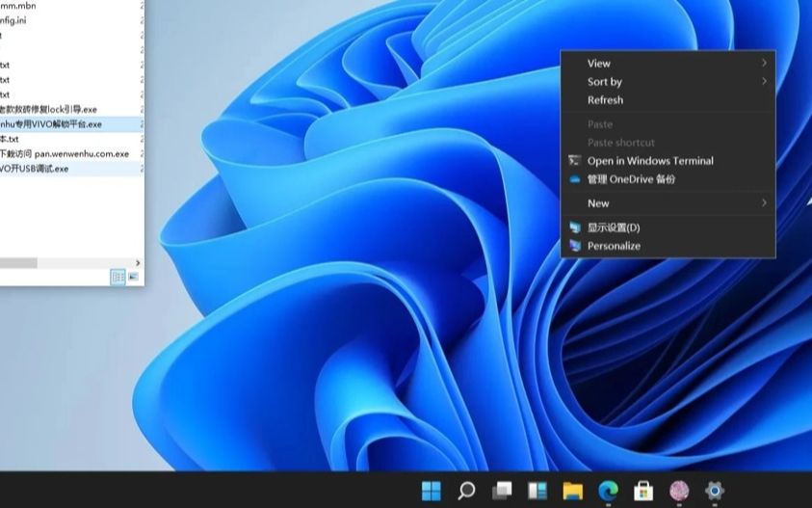This screenshot has height=508, width=812.
Task: Select the pan.wenwenhu.com.exe file
Action: (x=65, y=154)
